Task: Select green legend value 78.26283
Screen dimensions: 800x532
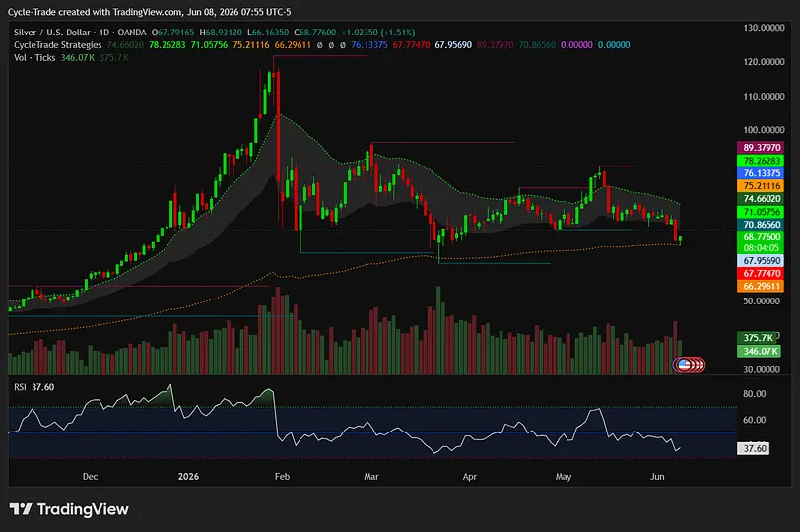Action: tap(167, 45)
